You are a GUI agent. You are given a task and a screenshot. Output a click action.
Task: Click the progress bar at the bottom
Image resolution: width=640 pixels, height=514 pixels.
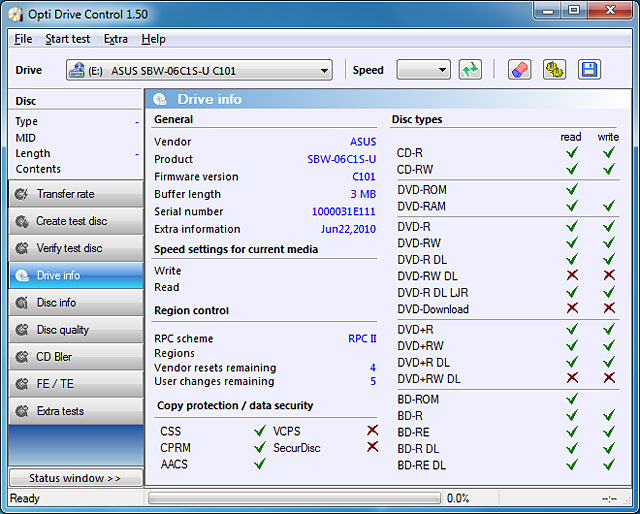pyautogui.click(x=295, y=498)
